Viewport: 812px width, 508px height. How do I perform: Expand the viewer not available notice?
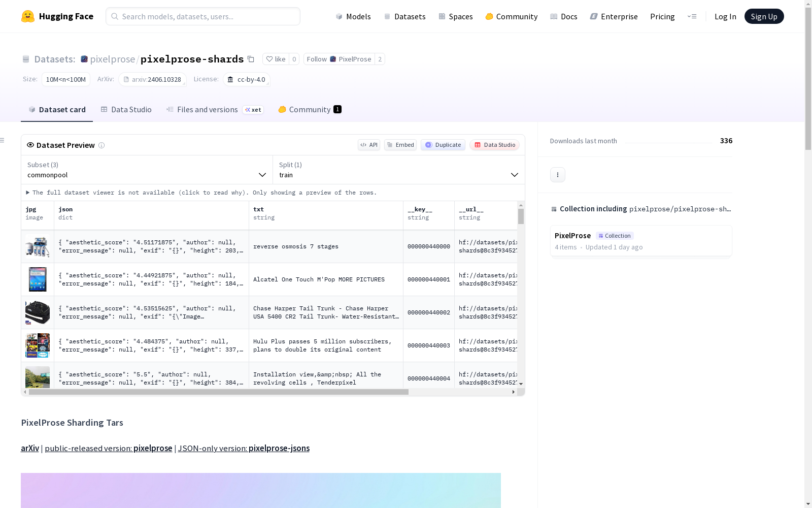[x=201, y=193]
